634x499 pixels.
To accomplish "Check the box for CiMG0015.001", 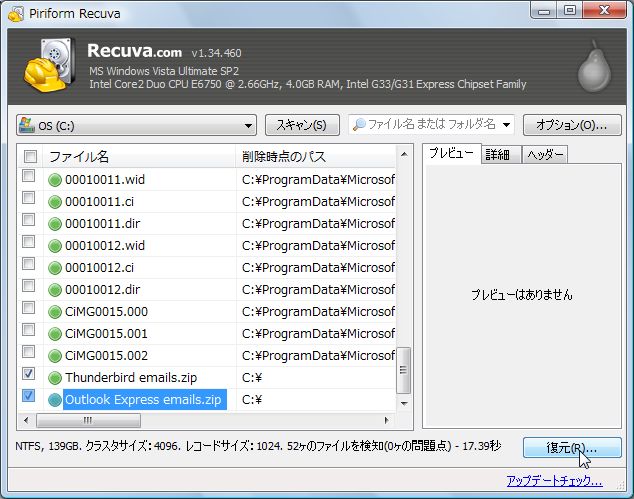I will pyautogui.click(x=28, y=330).
